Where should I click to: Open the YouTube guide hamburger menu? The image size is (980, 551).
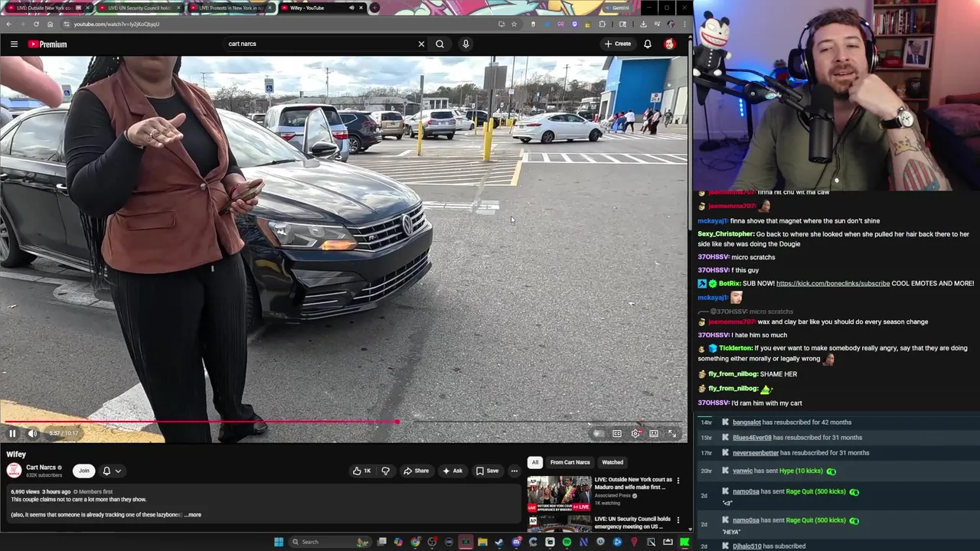pyautogui.click(x=14, y=44)
